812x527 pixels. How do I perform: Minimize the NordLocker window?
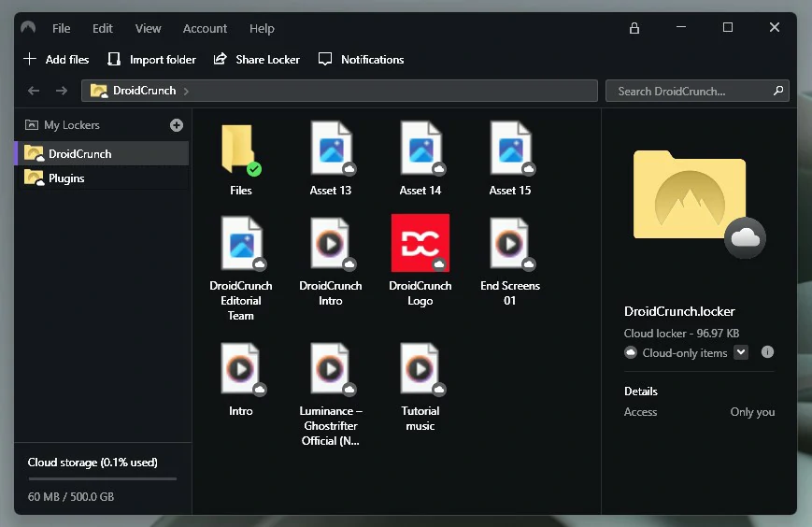(x=681, y=27)
